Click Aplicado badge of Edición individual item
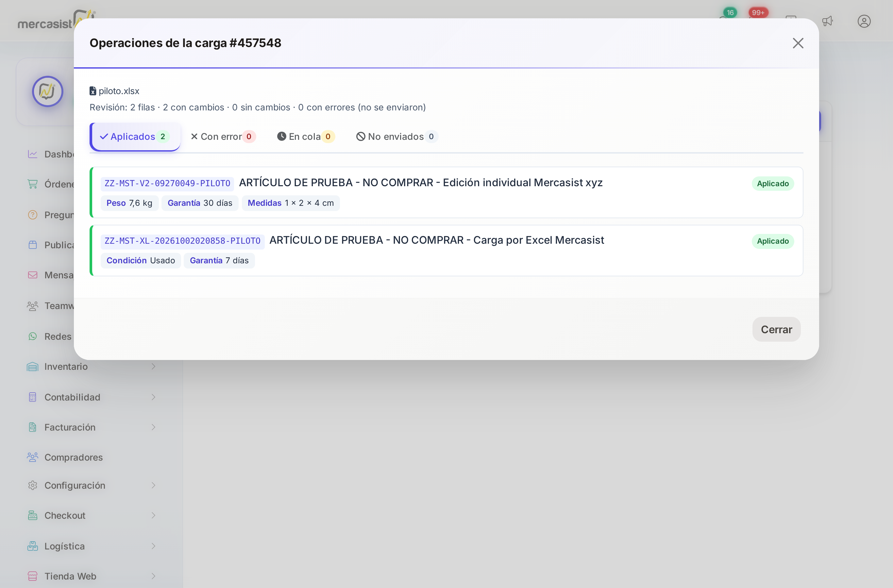 tap(773, 183)
